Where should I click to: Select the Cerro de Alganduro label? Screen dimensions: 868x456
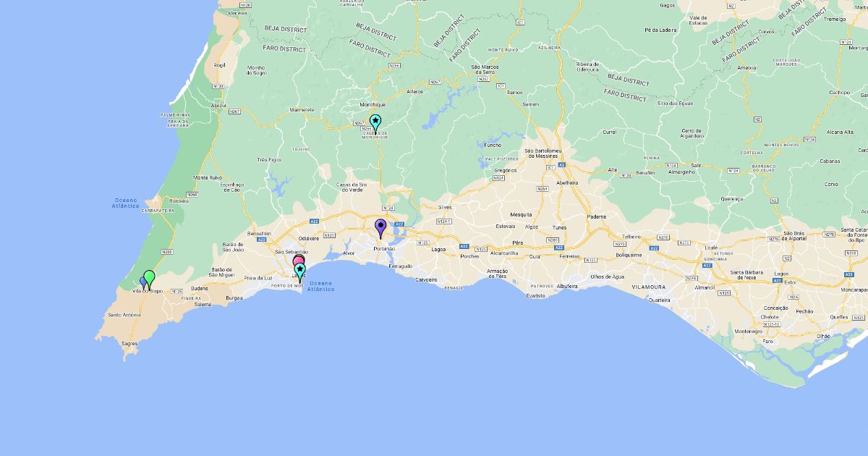pyautogui.click(x=692, y=134)
